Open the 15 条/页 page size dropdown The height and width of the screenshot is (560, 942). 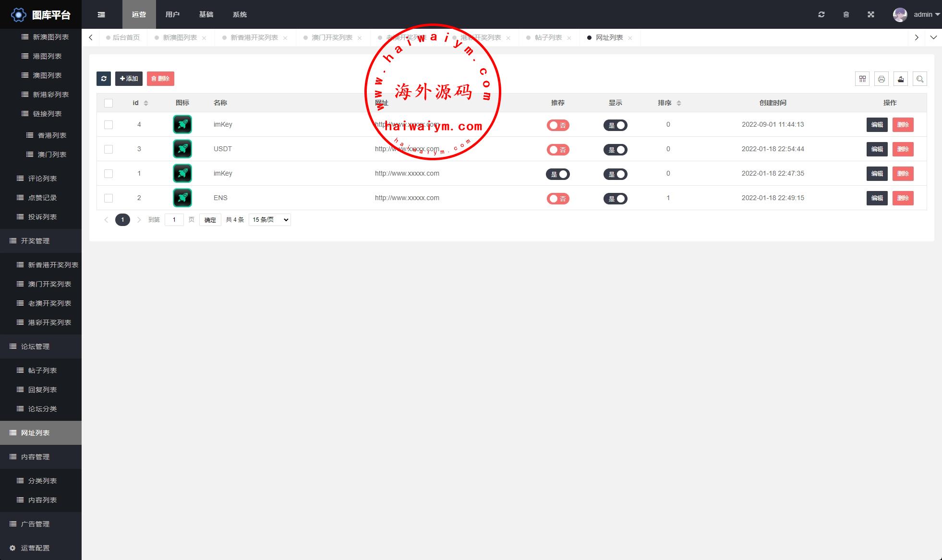[x=269, y=220]
